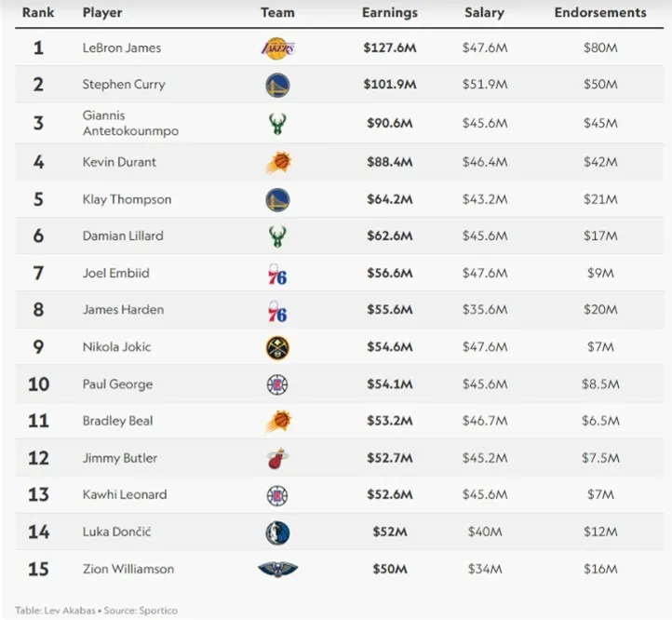Click the Suns logo in Kevin Durant's row

277,163
